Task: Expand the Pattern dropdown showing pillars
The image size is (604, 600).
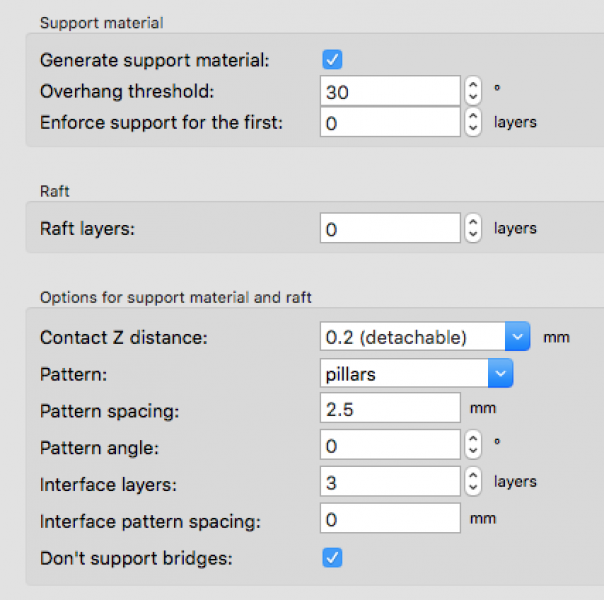Action: pos(500,374)
